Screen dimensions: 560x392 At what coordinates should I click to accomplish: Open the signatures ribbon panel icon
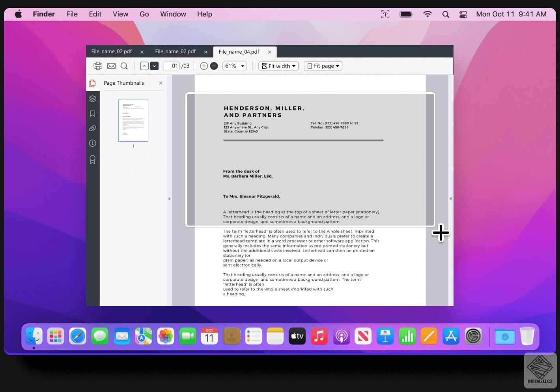click(93, 160)
